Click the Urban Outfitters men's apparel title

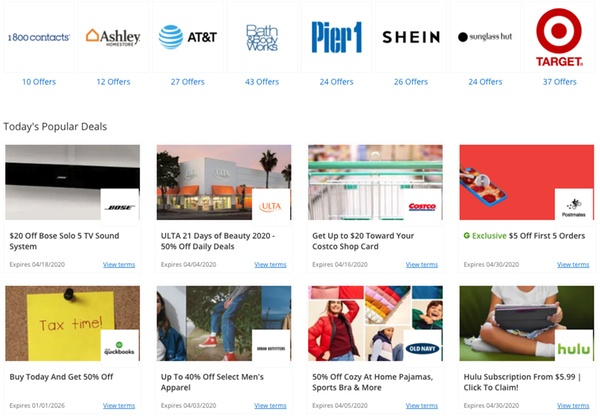tap(212, 382)
